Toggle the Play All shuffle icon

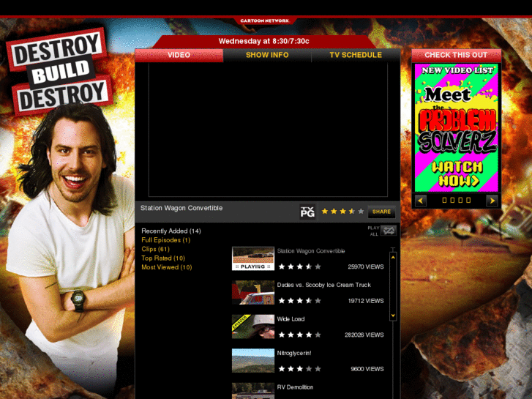389,231
